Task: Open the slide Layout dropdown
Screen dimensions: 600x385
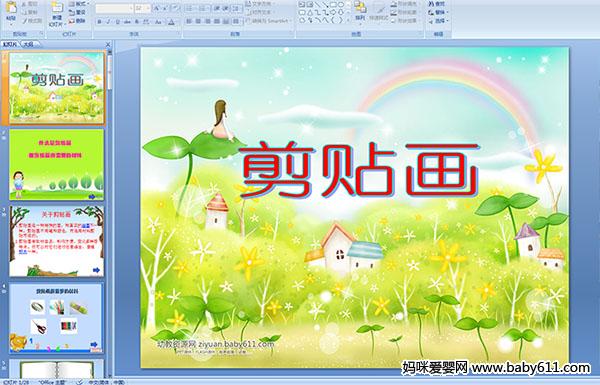Action: click(x=78, y=4)
